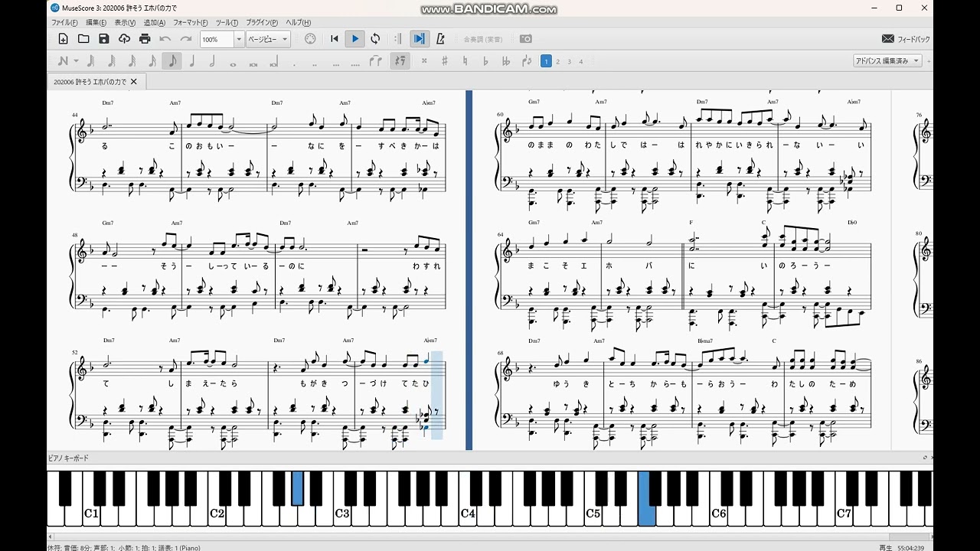The image size is (980, 551).
Task: Add a workspace using plus button
Action: click(x=928, y=61)
